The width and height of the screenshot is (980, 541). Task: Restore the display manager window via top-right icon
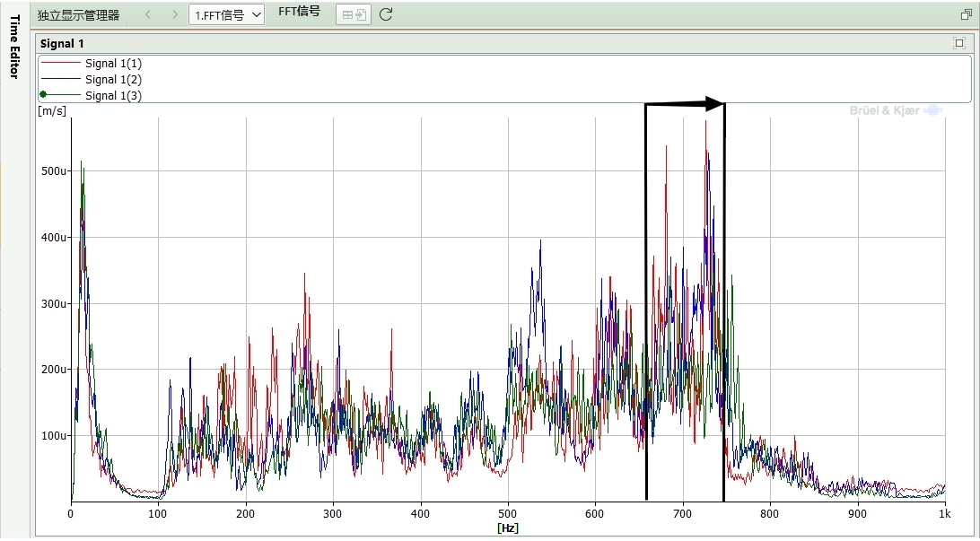(x=967, y=14)
